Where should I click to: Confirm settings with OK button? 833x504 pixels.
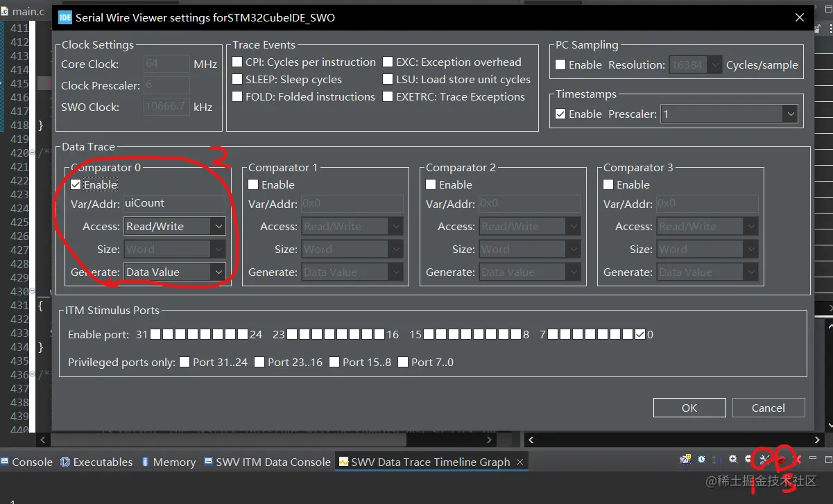(x=689, y=408)
